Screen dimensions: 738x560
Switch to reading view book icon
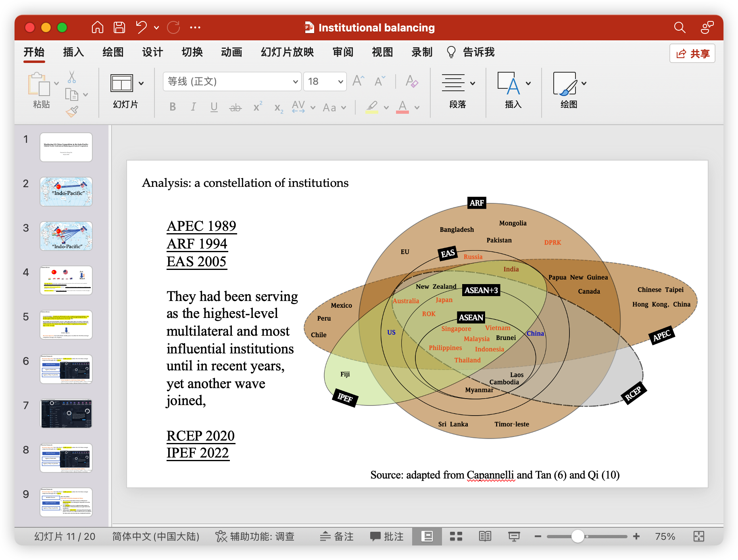[x=485, y=536]
